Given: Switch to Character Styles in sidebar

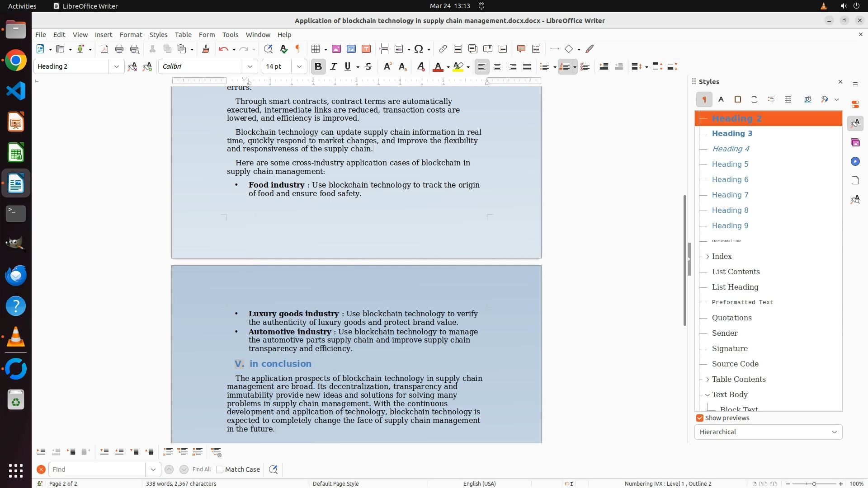Looking at the screenshot, I should (x=721, y=99).
